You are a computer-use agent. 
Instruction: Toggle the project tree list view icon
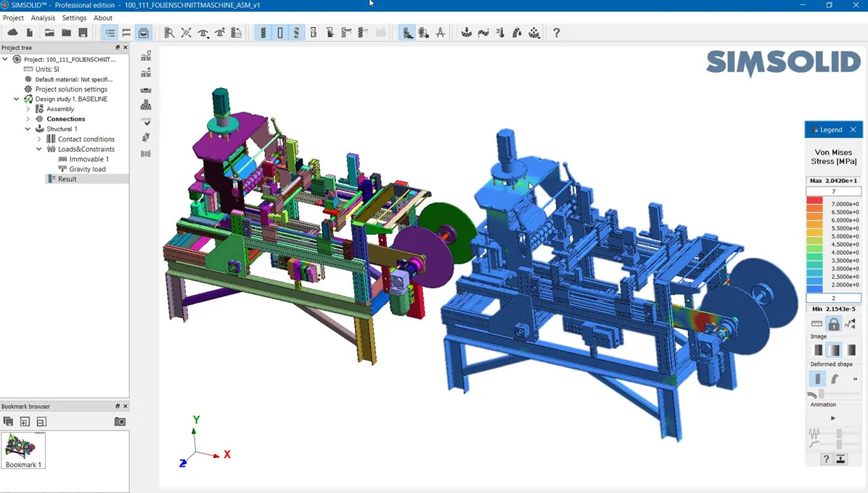[110, 33]
